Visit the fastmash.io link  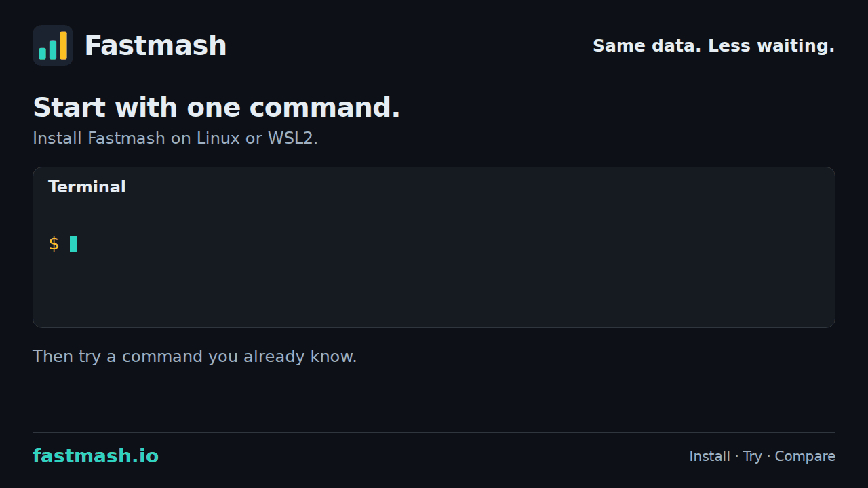coord(96,456)
